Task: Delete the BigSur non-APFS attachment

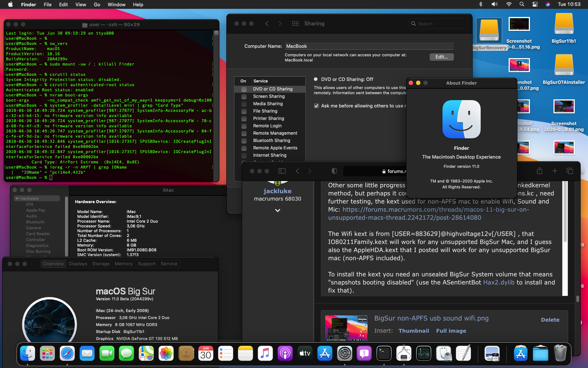Action: pyautogui.click(x=550, y=320)
